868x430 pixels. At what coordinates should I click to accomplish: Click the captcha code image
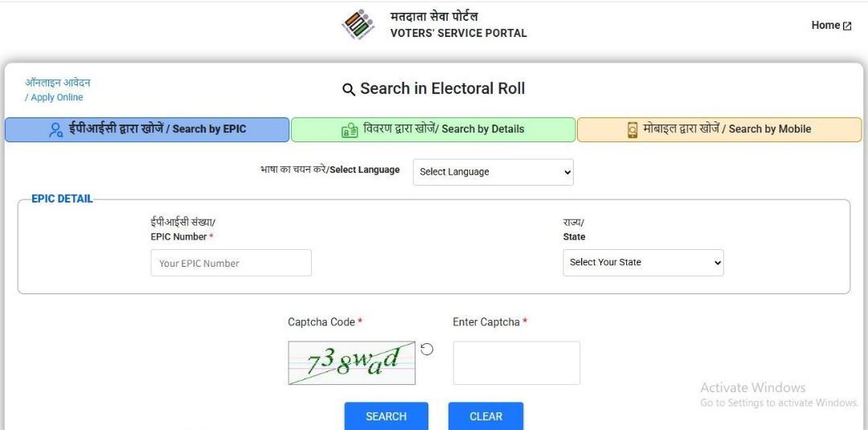tap(351, 363)
